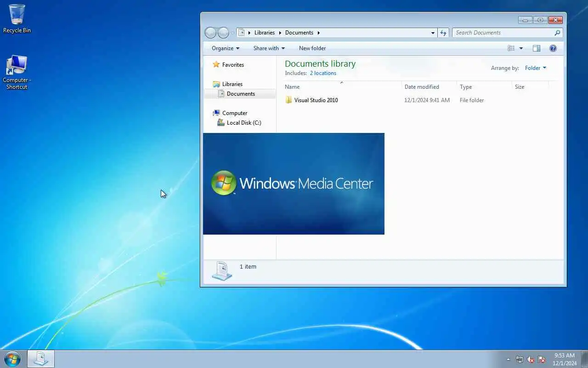588x368 pixels.
Task: Select Favorites in navigation pane
Action: click(233, 65)
